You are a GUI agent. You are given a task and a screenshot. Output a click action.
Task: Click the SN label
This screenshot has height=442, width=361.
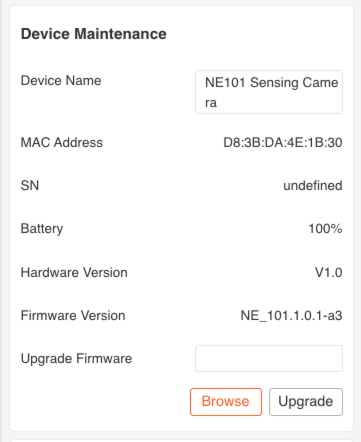[x=30, y=185]
